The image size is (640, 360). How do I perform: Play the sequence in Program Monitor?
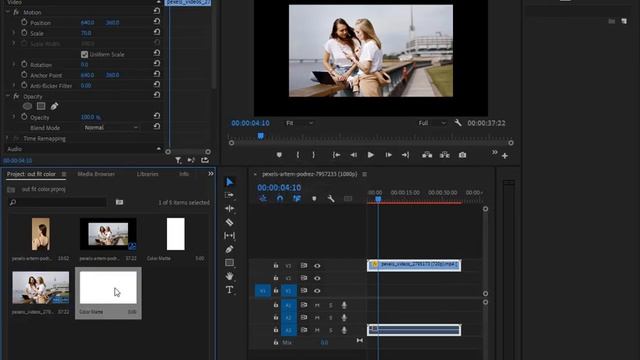pyautogui.click(x=371, y=155)
